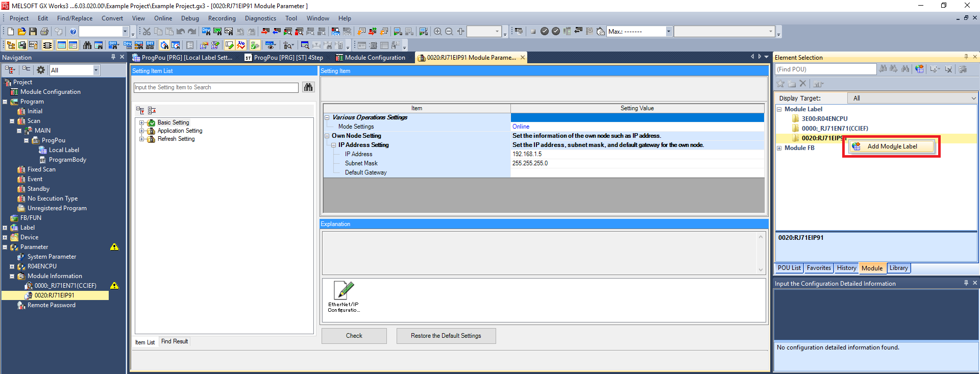Click the Save project floppy disk icon
Viewport: 980px width, 374px height.
pyautogui.click(x=33, y=32)
